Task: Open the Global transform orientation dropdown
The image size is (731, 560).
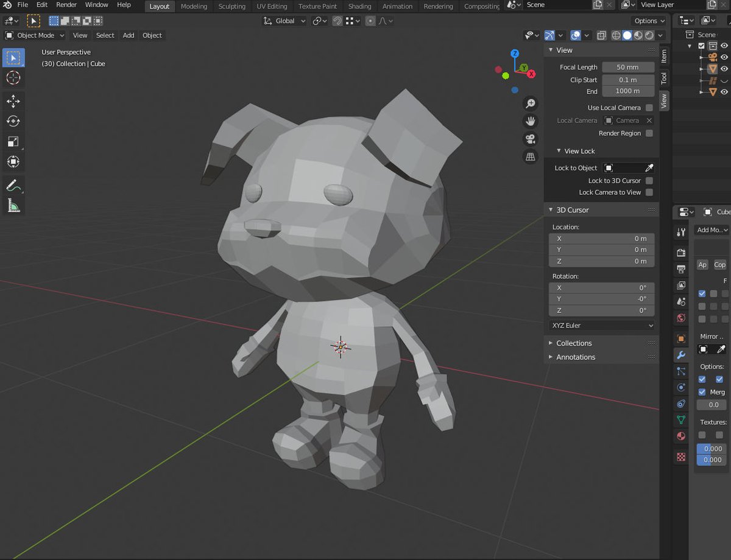Action: coord(283,21)
